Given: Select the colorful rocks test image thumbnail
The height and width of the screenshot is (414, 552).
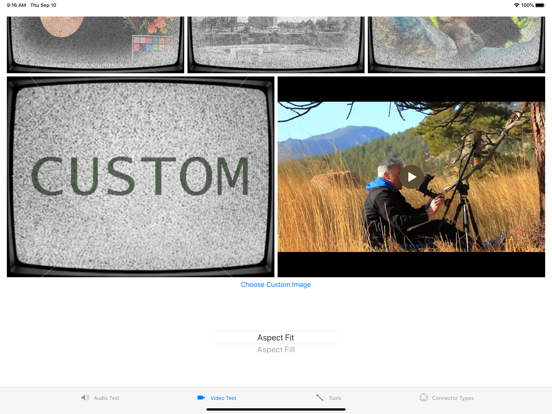Looking at the screenshot, I should (456, 44).
